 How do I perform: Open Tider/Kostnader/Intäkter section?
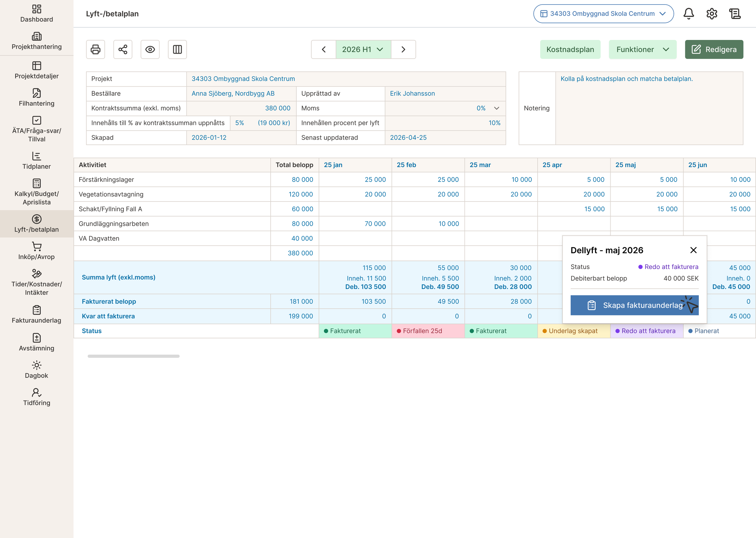pos(37,283)
